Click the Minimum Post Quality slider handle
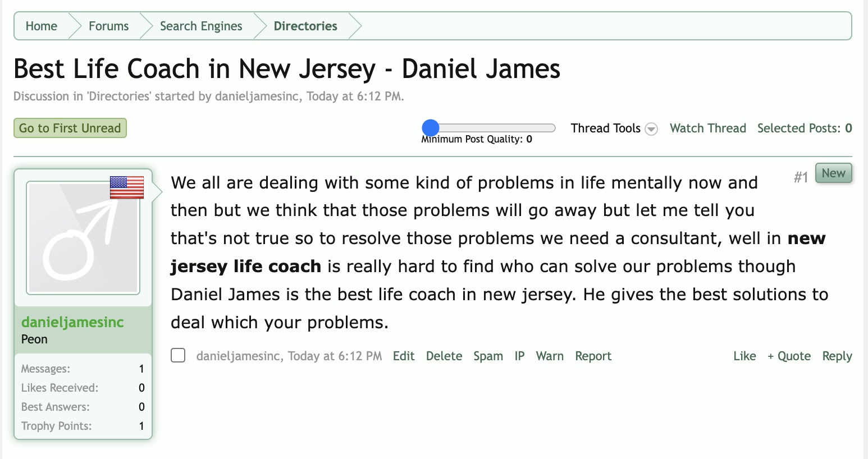 pyautogui.click(x=431, y=128)
